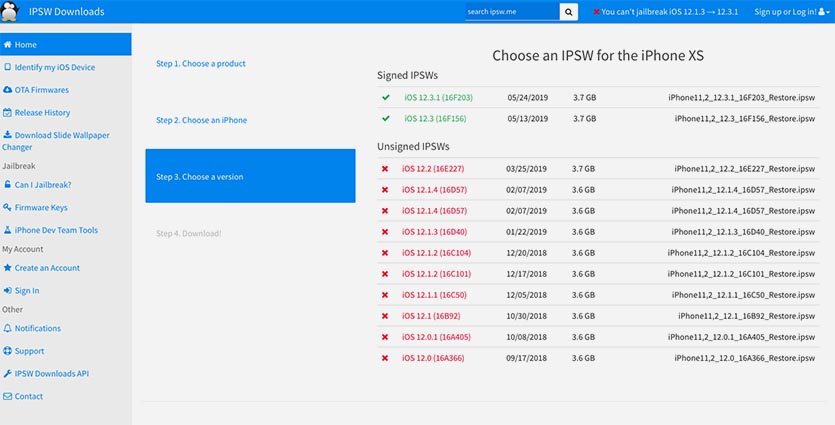Click the Signed IPSWs heading
The height and width of the screenshot is (425, 835).
point(407,76)
